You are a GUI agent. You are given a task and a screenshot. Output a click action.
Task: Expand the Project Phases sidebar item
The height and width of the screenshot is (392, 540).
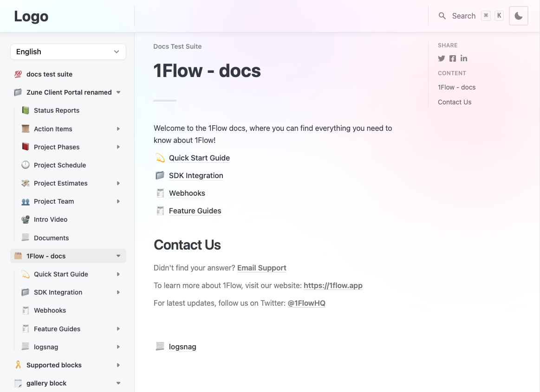coord(118,147)
